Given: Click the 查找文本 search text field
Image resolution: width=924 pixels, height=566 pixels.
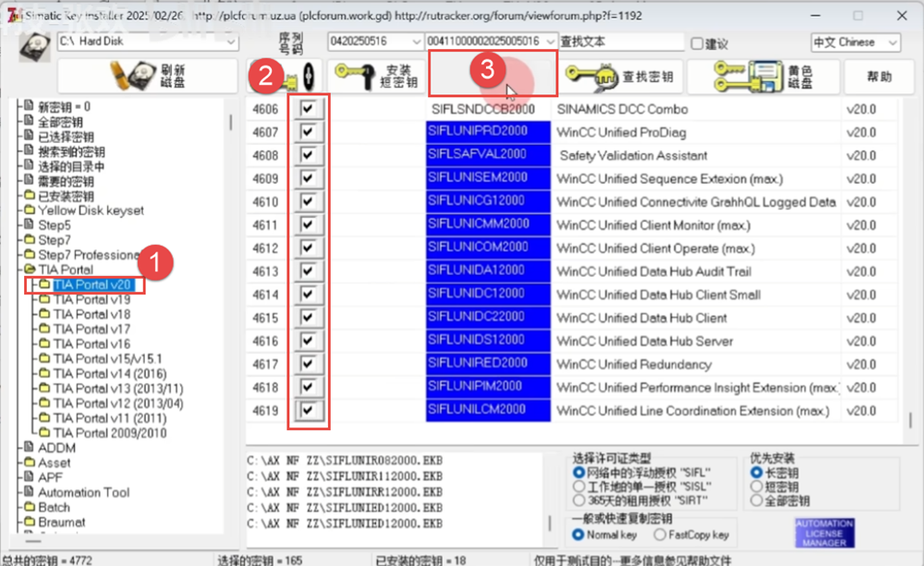Looking at the screenshot, I should [x=621, y=42].
